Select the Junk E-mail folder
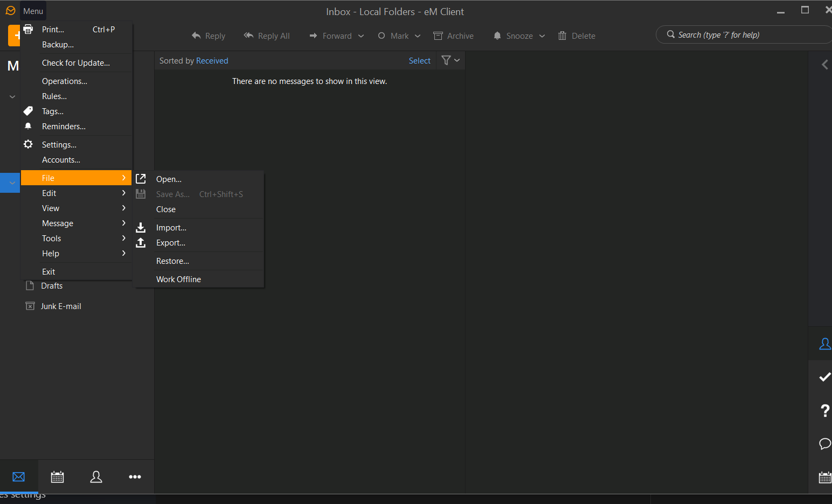This screenshot has width=832, height=504. pos(61,306)
